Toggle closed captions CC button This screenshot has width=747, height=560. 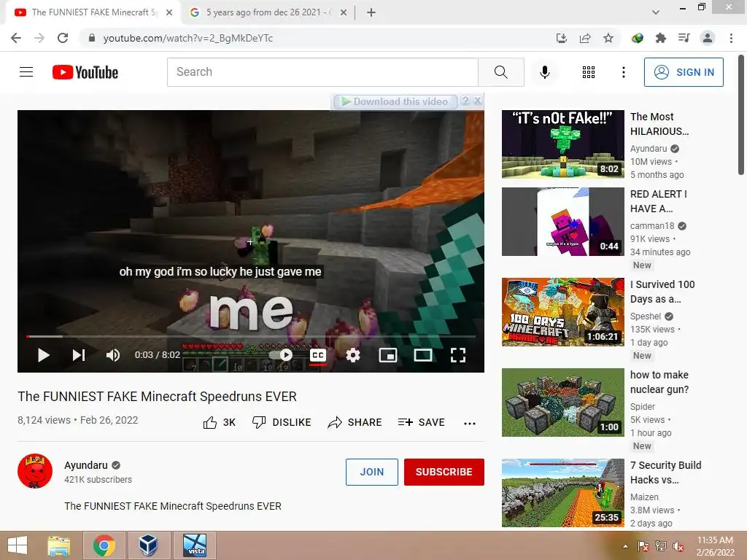(x=318, y=355)
